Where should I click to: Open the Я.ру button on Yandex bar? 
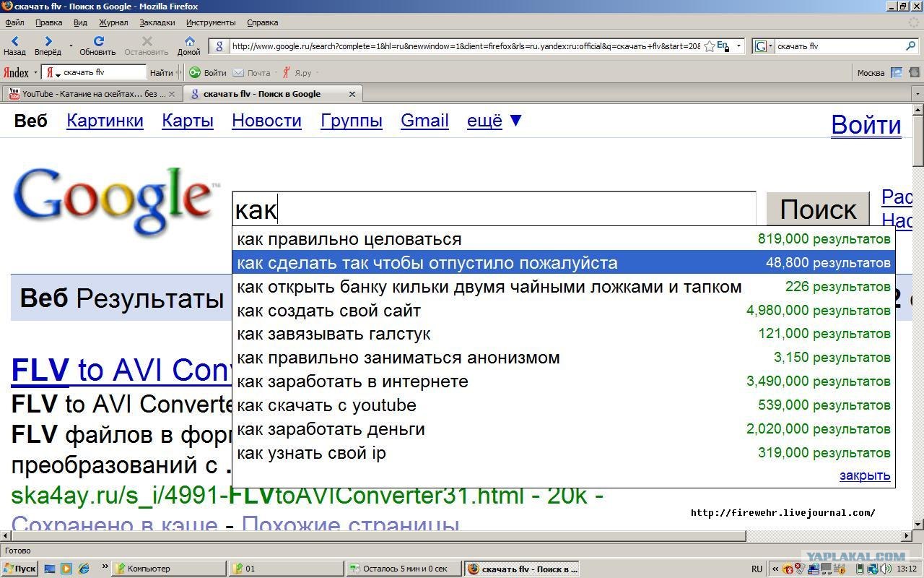[x=297, y=72]
